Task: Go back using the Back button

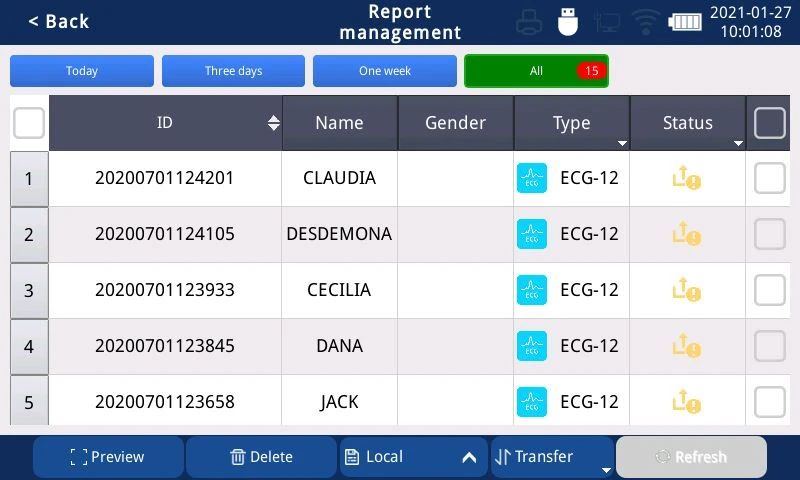Action: tap(59, 21)
